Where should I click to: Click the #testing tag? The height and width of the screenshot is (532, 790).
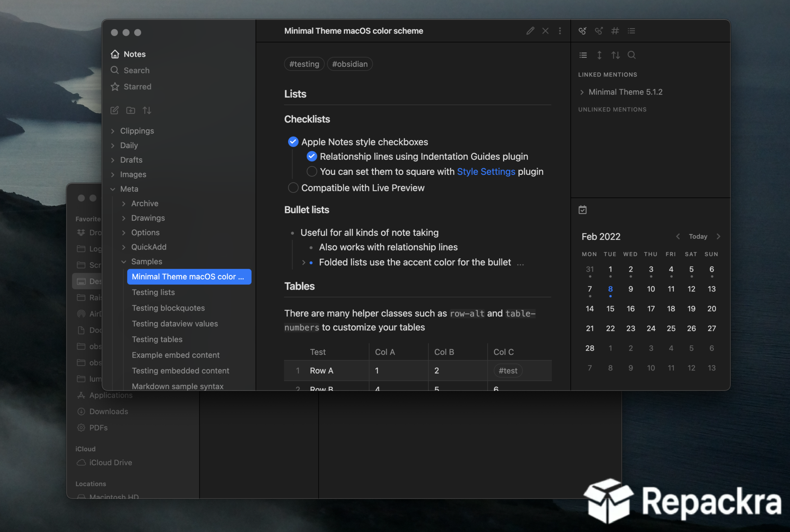click(x=304, y=64)
